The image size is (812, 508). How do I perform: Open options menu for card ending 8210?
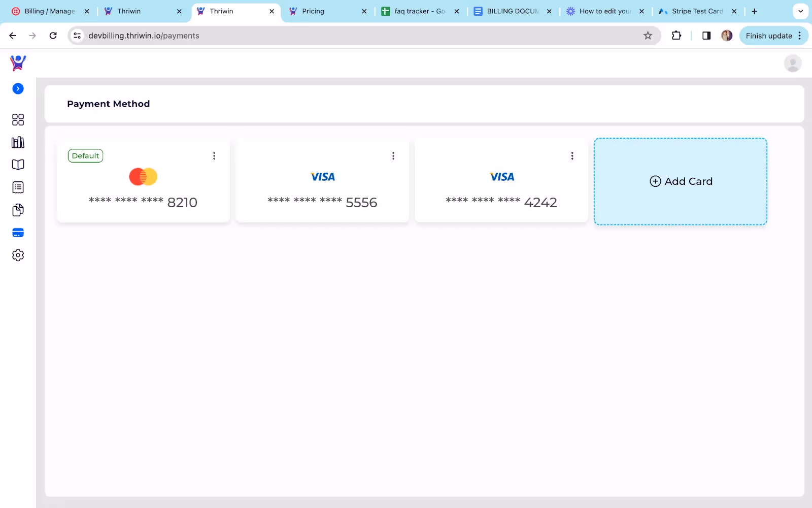click(x=214, y=156)
